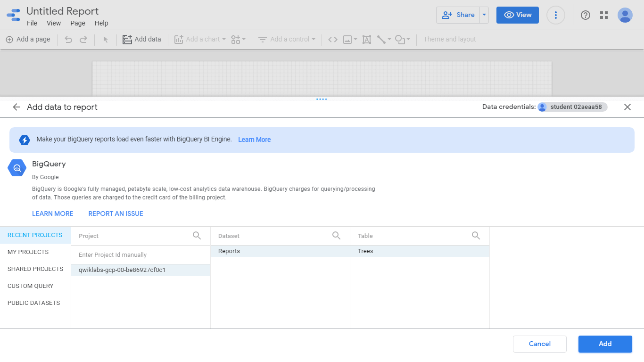This screenshot has width=644, height=362.
Task: Click the panel resize handle dots
Action: coord(322,99)
